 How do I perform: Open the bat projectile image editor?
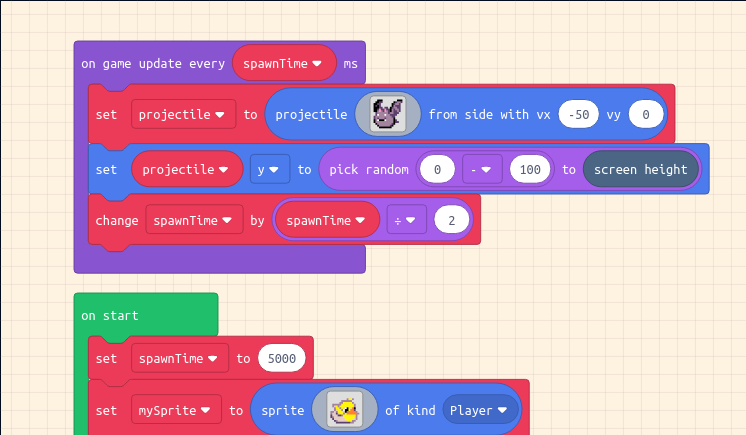point(388,114)
